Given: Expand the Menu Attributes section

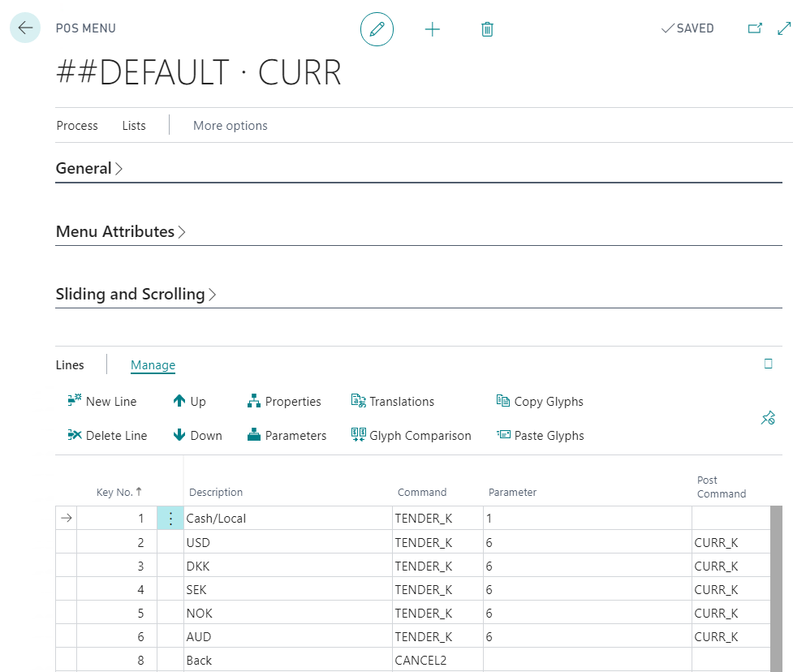Looking at the screenshot, I should pyautogui.click(x=120, y=232).
